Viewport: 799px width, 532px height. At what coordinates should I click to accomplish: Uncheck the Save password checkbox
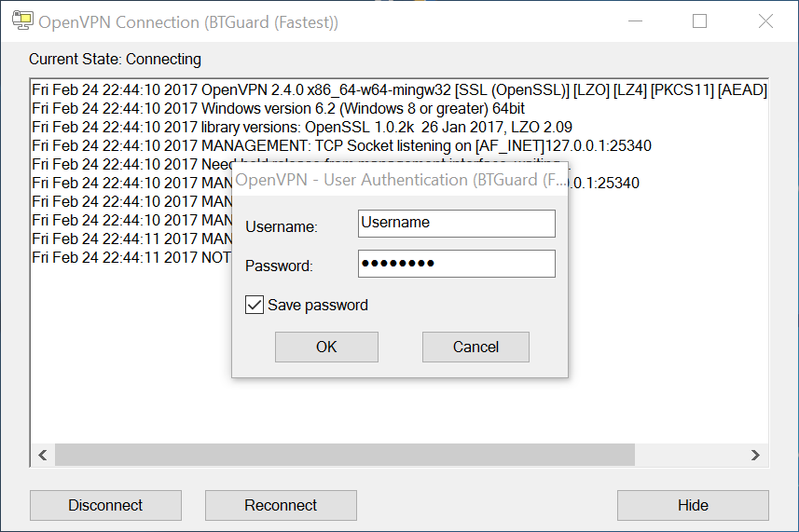[255, 305]
